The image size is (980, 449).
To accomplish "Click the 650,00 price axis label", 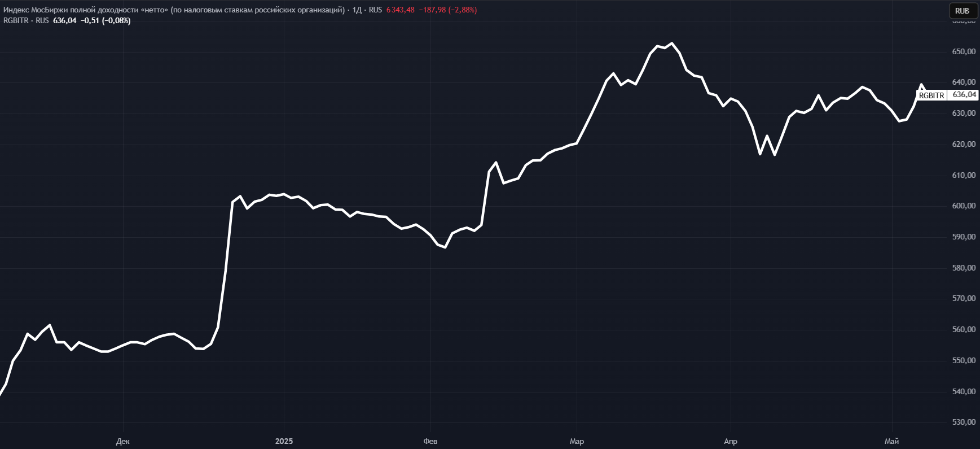I will click(x=964, y=51).
